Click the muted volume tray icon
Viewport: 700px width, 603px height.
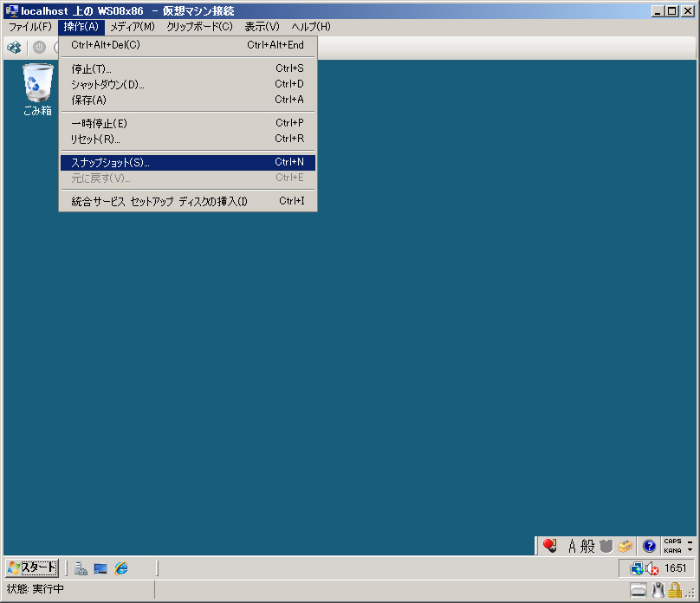(x=652, y=568)
